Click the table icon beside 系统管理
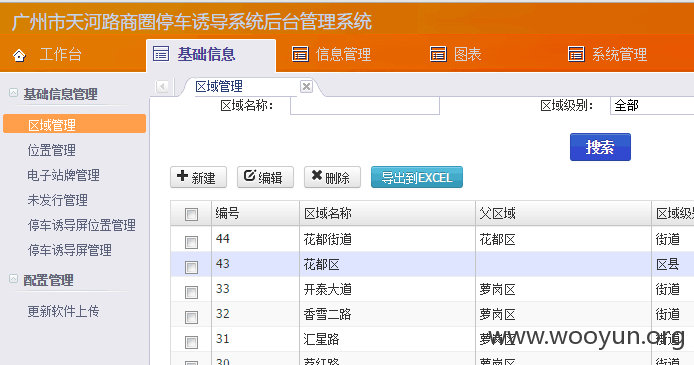 click(x=576, y=54)
